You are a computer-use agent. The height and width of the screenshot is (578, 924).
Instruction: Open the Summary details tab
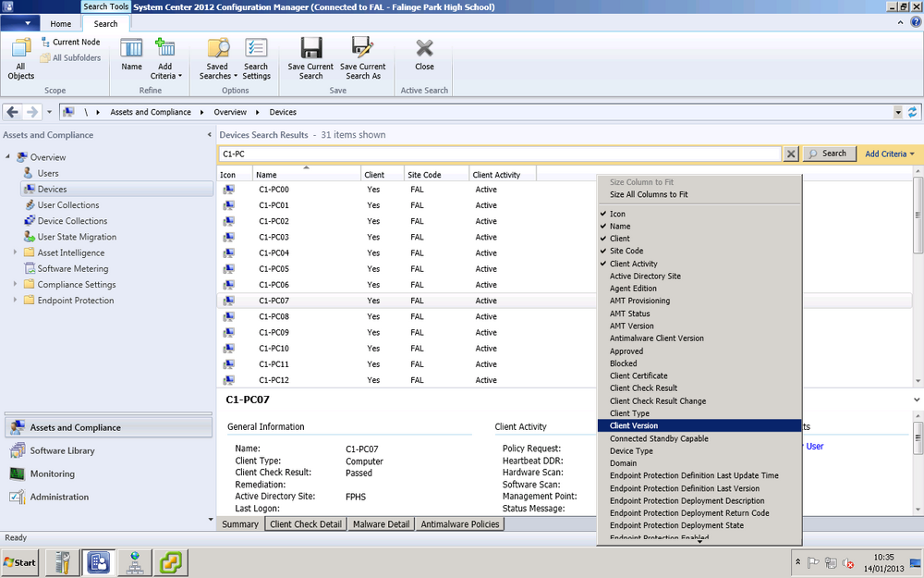click(240, 523)
